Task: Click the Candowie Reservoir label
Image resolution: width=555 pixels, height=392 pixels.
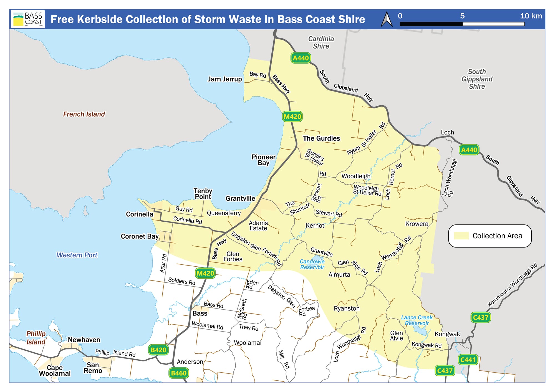Action: (x=312, y=264)
